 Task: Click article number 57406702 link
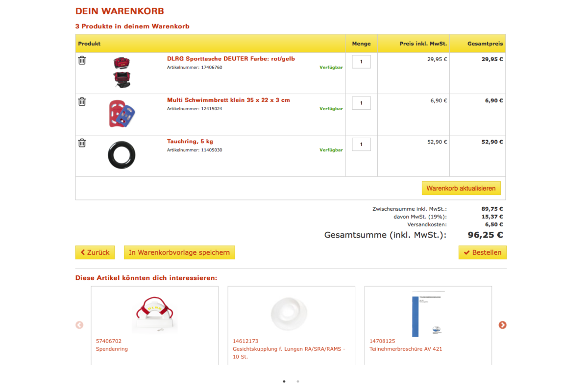click(x=109, y=341)
